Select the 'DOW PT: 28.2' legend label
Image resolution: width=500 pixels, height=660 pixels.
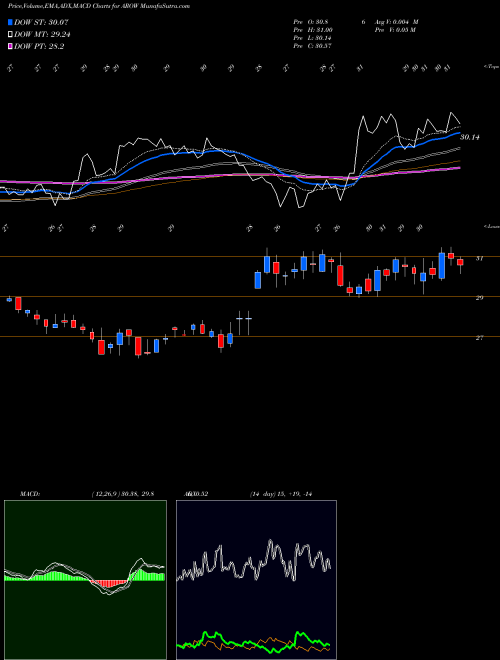39,47
